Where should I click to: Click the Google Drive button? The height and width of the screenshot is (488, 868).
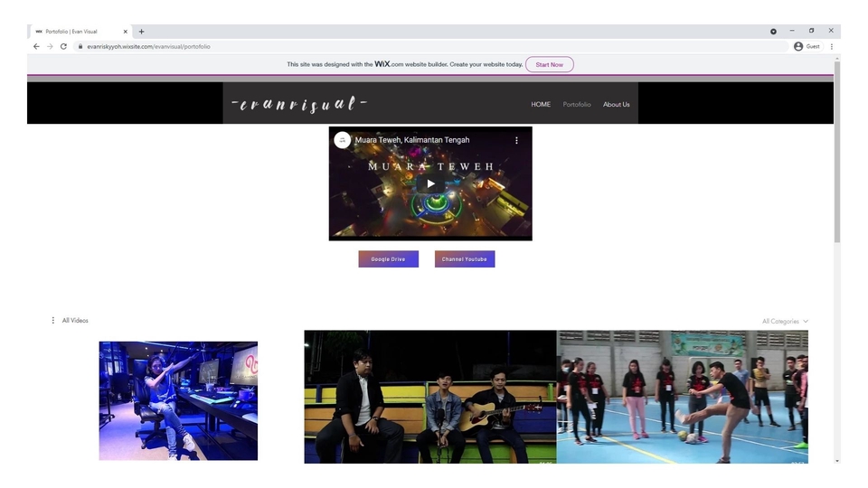click(x=388, y=259)
